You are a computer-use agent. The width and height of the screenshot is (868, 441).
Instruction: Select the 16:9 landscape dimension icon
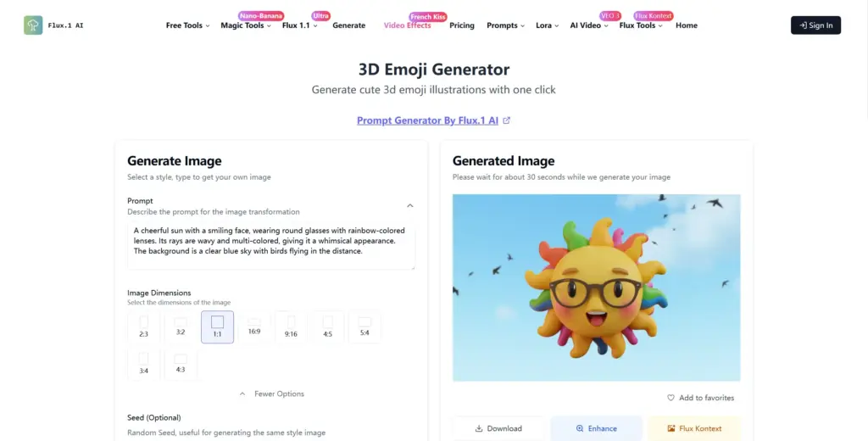click(254, 322)
